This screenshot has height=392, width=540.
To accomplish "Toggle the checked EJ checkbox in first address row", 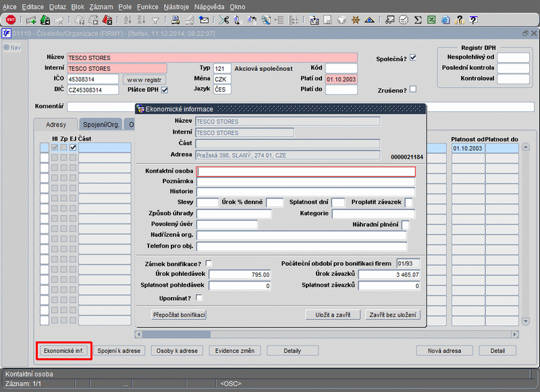I will (x=73, y=147).
